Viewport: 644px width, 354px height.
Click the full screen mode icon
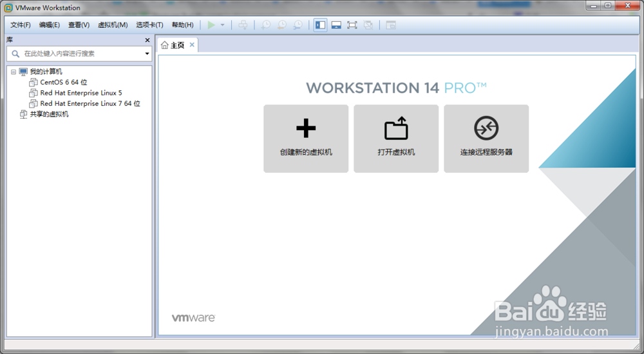(352, 25)
